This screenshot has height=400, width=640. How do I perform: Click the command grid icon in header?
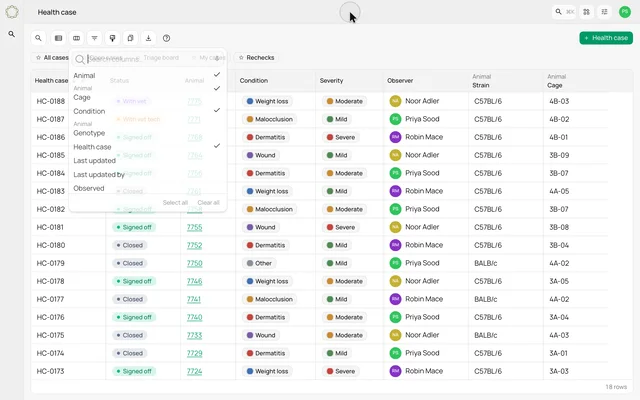coord(587,12)
